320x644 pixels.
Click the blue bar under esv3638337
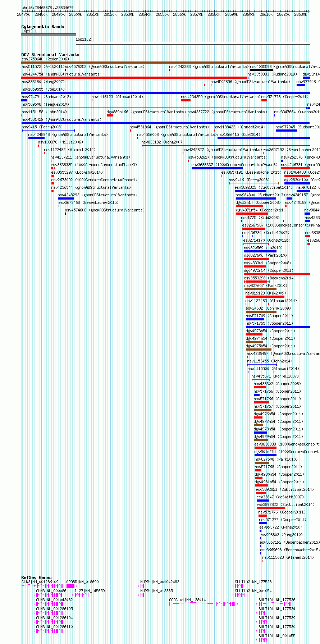(217, 168)
